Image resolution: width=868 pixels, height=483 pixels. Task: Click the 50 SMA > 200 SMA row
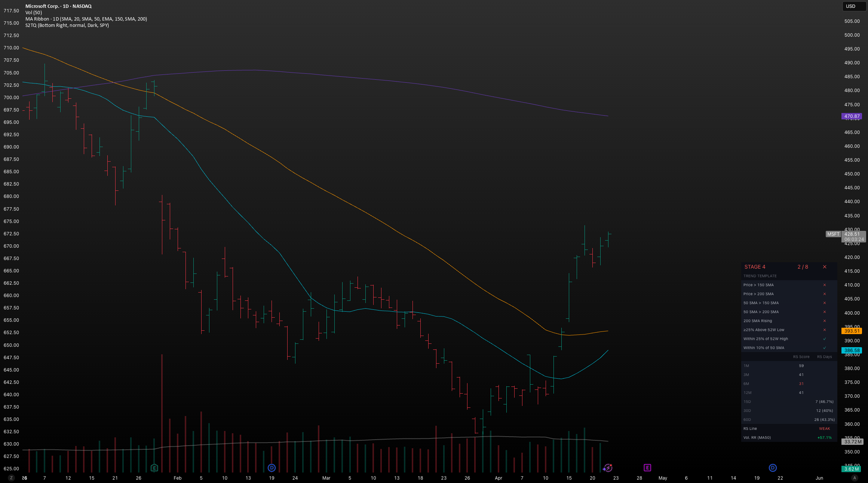click(789, 312)
